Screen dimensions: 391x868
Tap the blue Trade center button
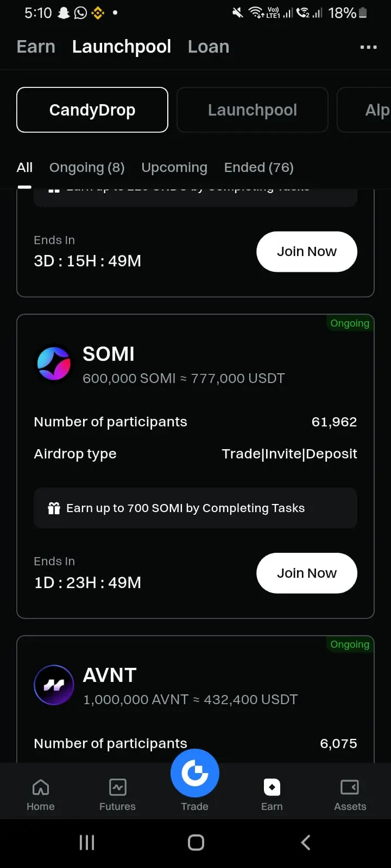tap(195, 773)
